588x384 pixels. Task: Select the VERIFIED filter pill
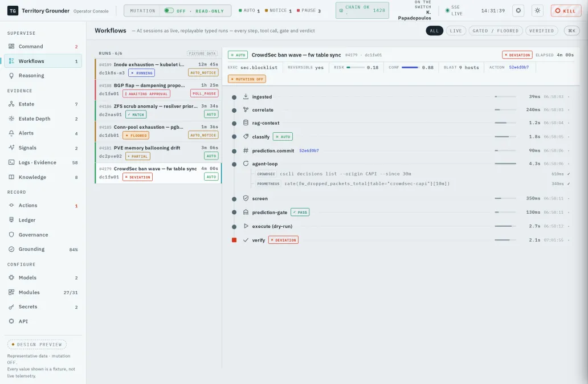tap(541, 31)
